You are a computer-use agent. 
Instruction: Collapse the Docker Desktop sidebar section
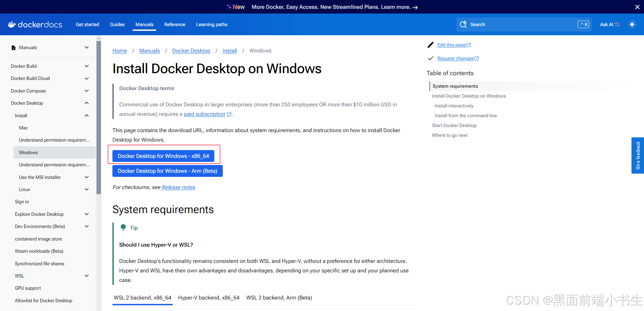click(87, 103)
